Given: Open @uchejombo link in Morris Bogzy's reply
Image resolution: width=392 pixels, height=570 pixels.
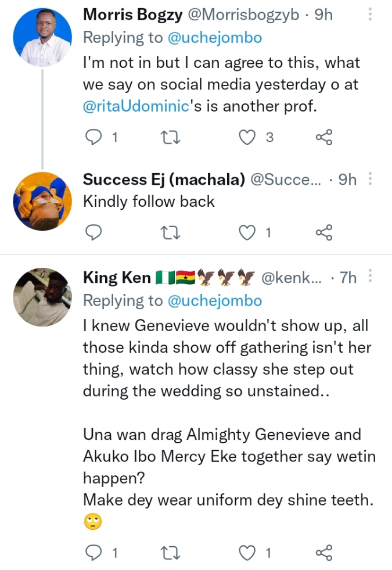Looking at the screenshot, I should (214, 38).
